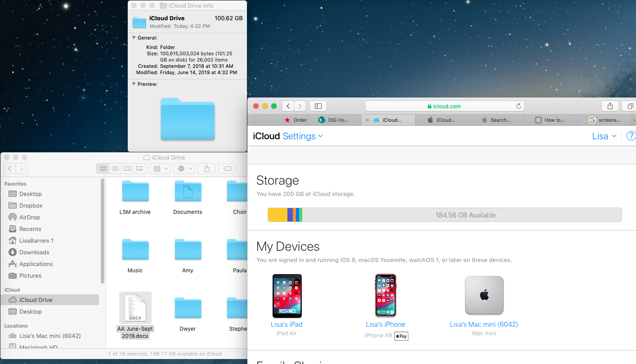Viewport: 636px width, 364px height.
Task: Collapse the General section in Info window
Action: [x=134, y=38]
